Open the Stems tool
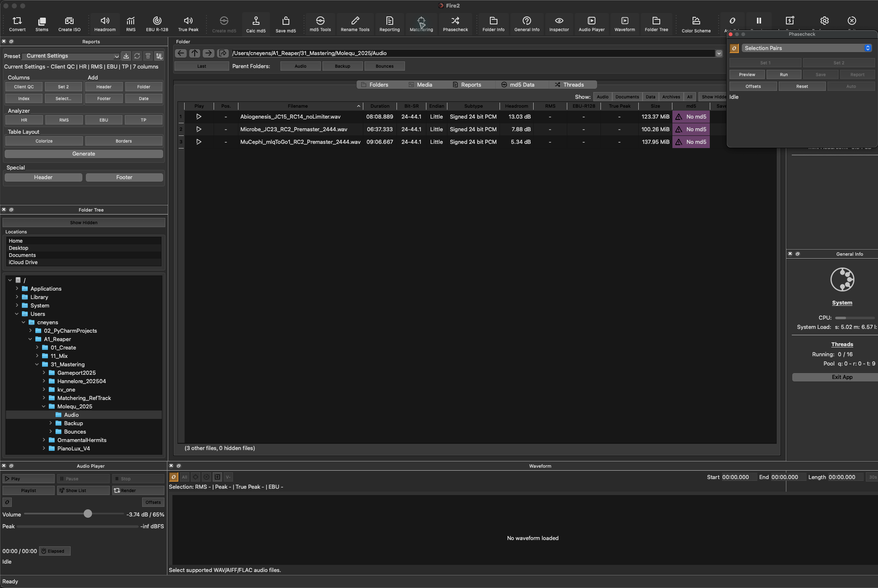The image size is (878, 588). pos(42,24)
